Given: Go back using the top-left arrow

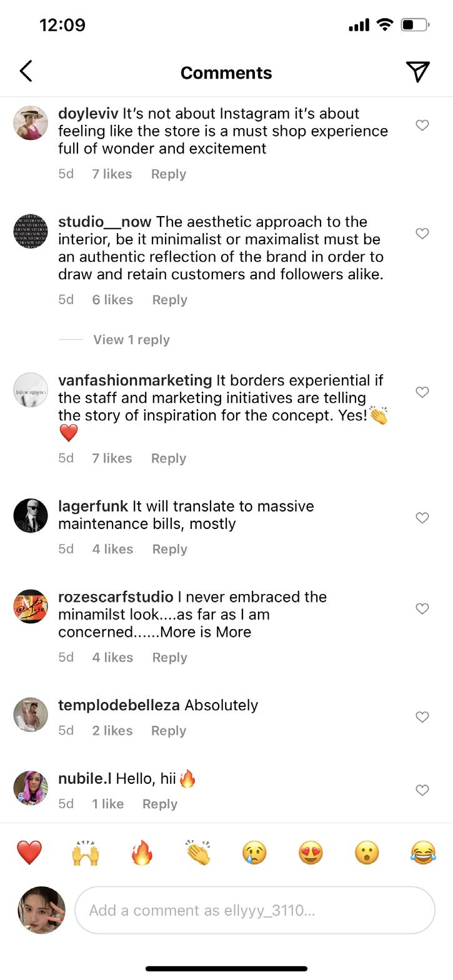Looking at the screenshot, I should click(x=26, y=72).
